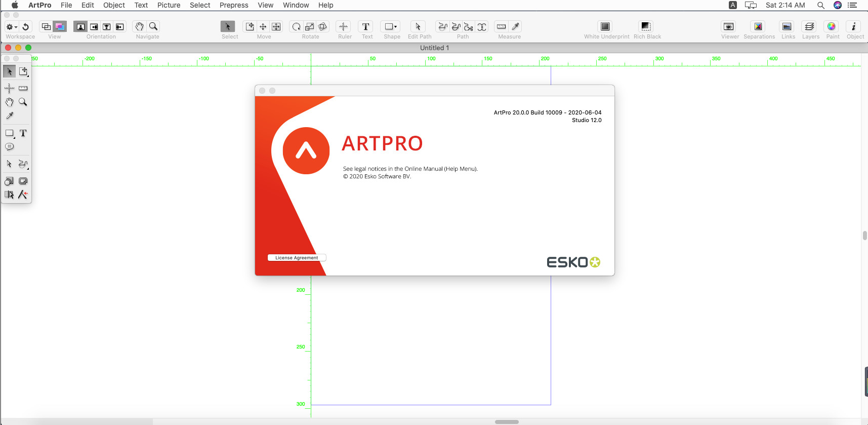Click the Ruler tool in top toolbar
This screenshot has width=868, height=425.
click(x=344, y=26)
